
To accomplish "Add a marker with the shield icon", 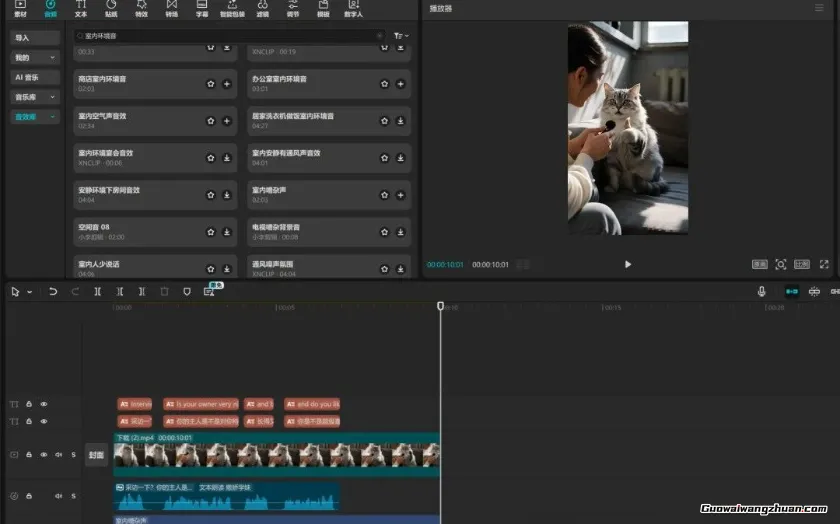I will tap(187, 291).
